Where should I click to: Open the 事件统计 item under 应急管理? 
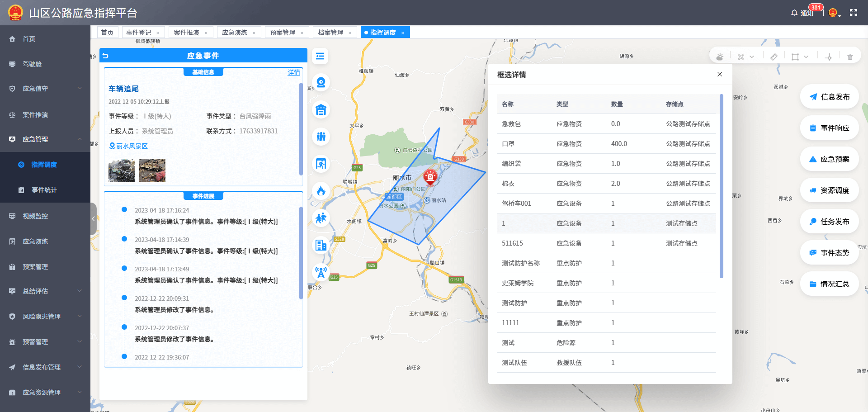click(44, 190)
